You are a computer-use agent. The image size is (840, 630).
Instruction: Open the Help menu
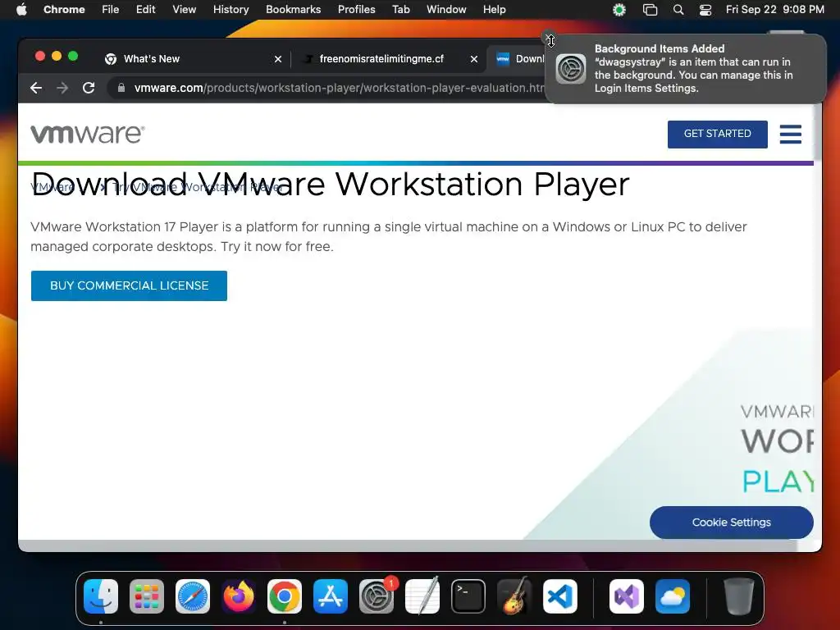click(495, 10)
